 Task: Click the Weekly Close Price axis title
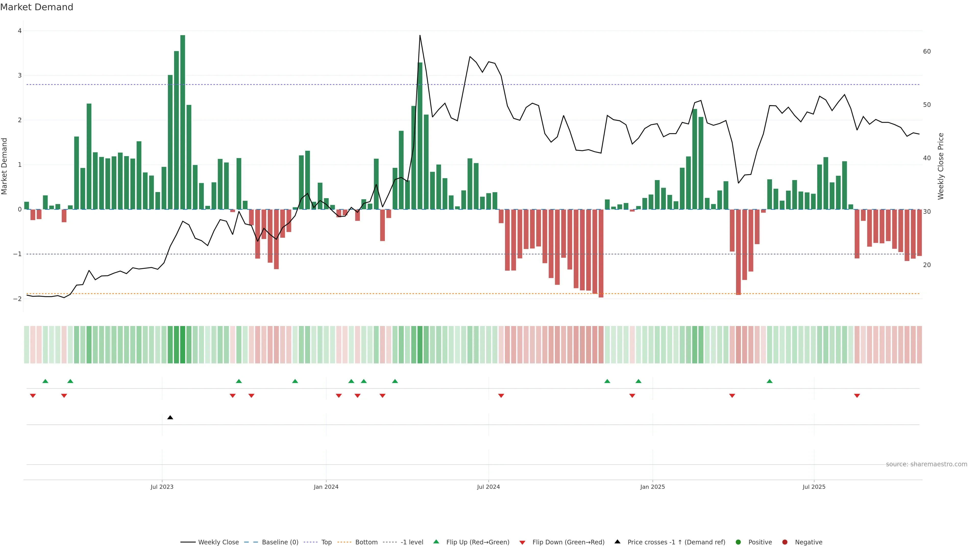coord(940,166)
